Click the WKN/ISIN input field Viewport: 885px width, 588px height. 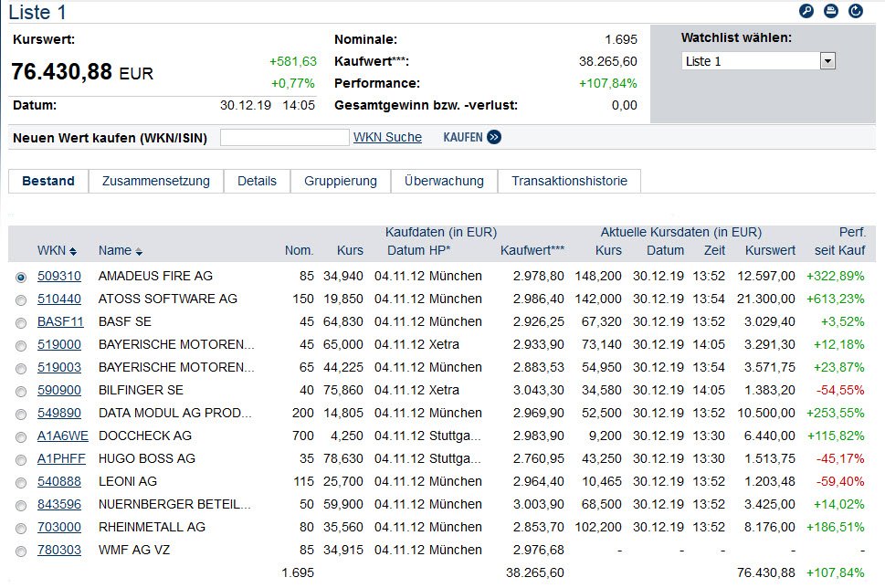tap(284, 138)
